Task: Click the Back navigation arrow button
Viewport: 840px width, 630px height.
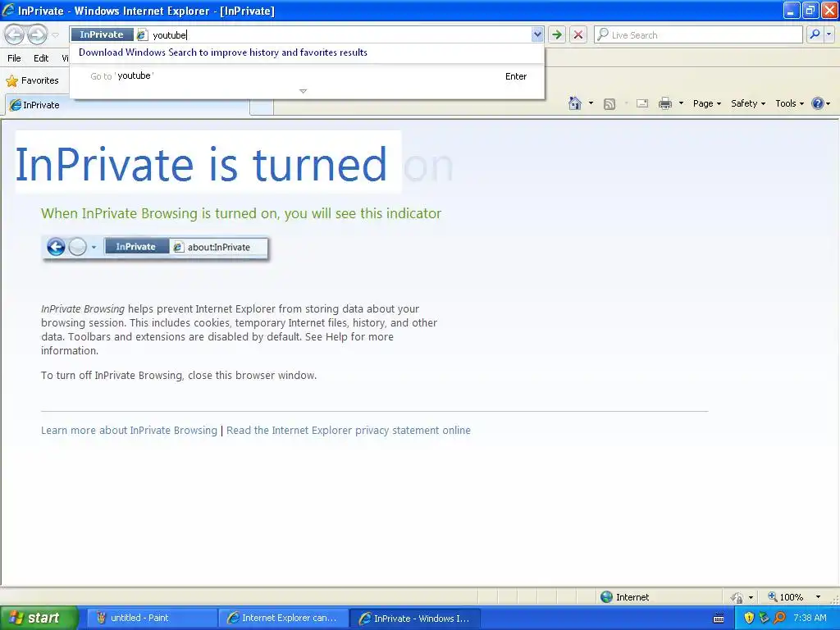Action: point(15,34)
